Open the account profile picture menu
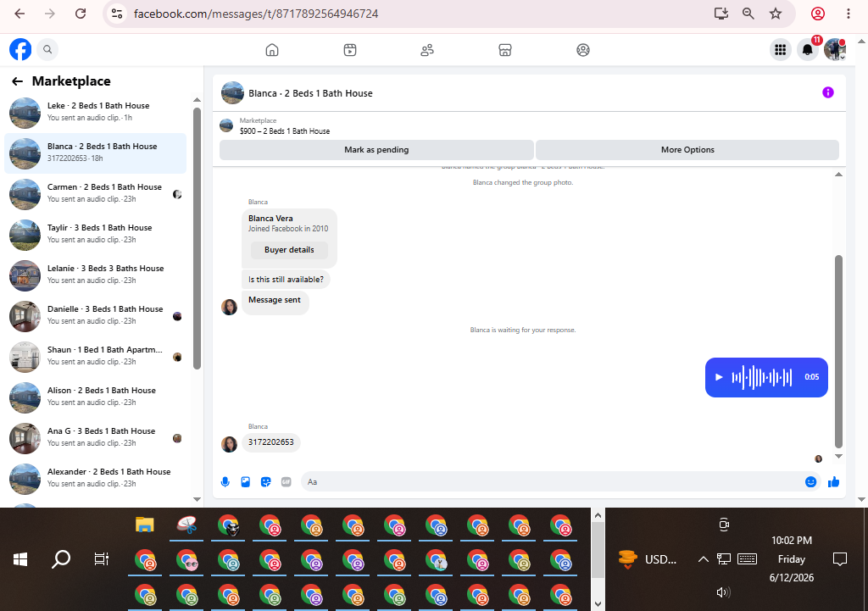Screen dimensions: 868x611 pos(835,50)
